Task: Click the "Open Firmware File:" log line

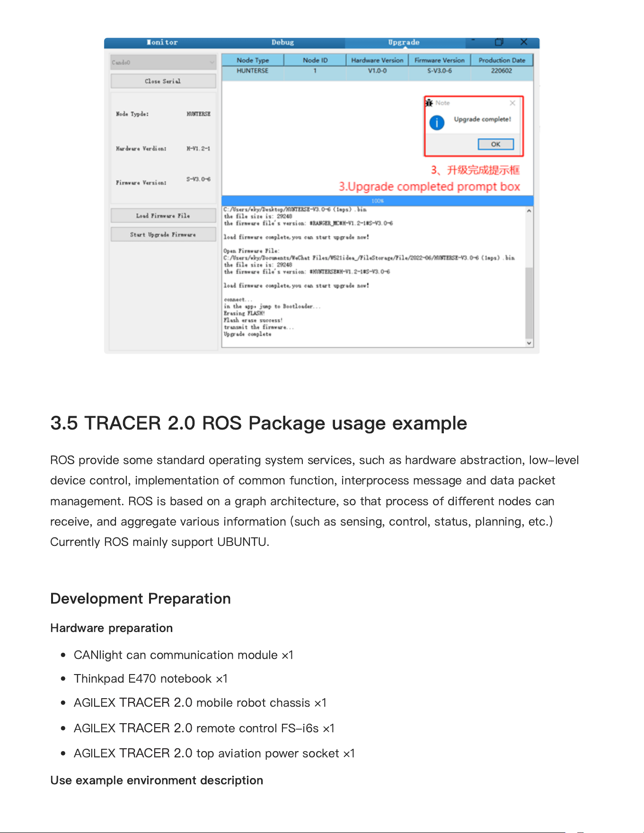Action: click(251, 251)
